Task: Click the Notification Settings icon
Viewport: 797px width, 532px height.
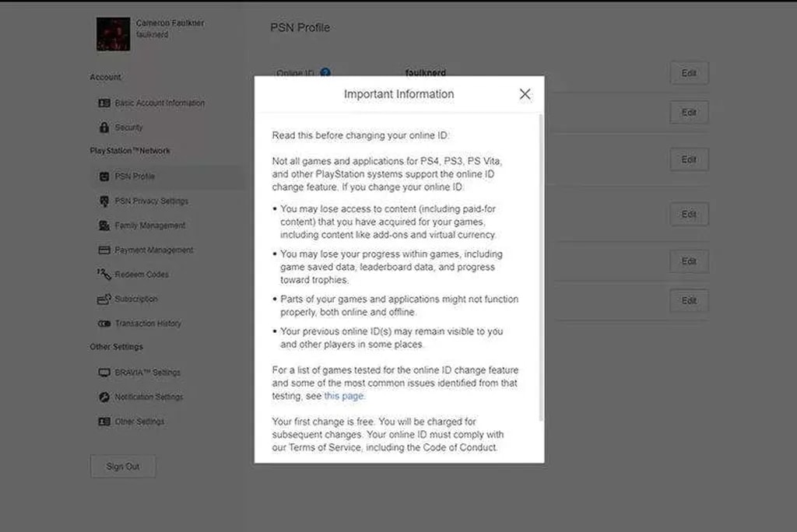Action: (x=104, y=397)
